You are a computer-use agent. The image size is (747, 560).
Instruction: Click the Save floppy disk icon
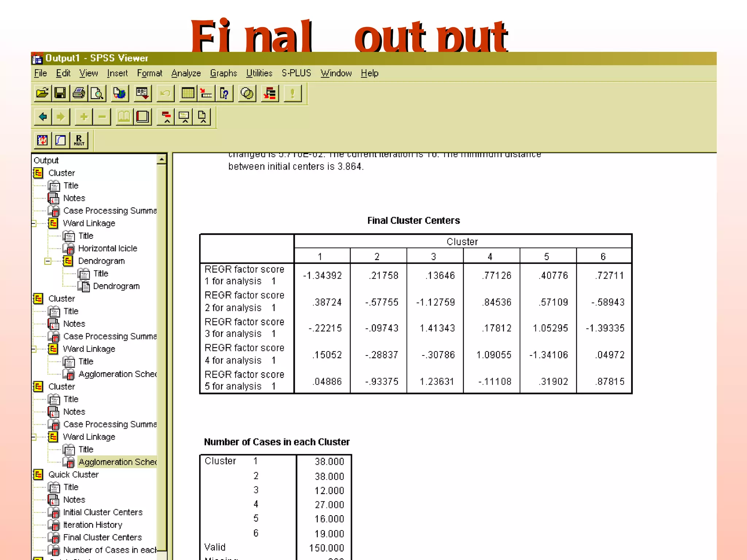pyautogui.click(x=60, y=93)
